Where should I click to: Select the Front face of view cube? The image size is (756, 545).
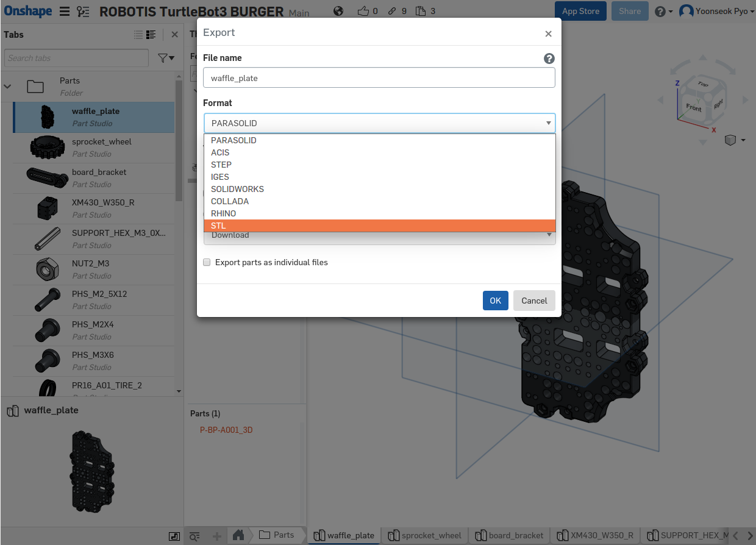(x=693, y=107)
